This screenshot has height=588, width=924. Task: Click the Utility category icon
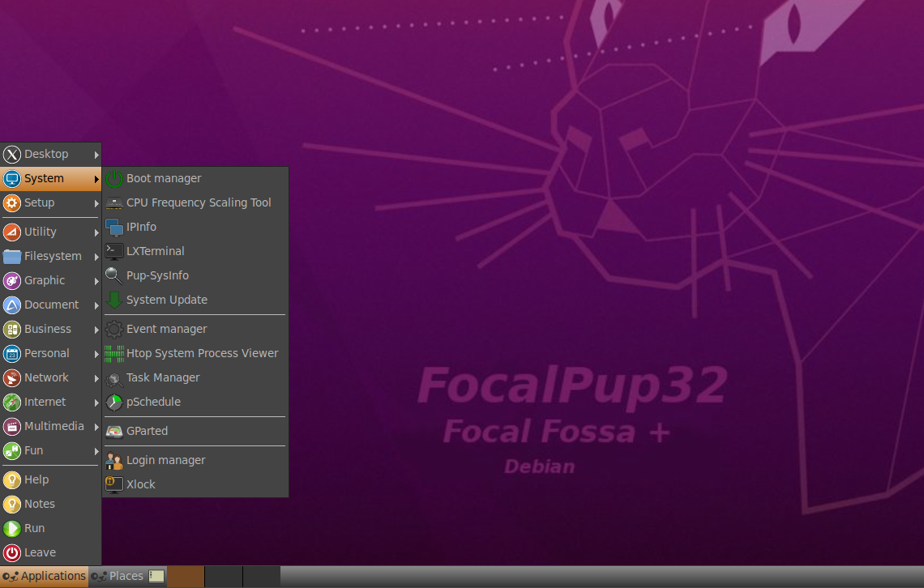12,232
